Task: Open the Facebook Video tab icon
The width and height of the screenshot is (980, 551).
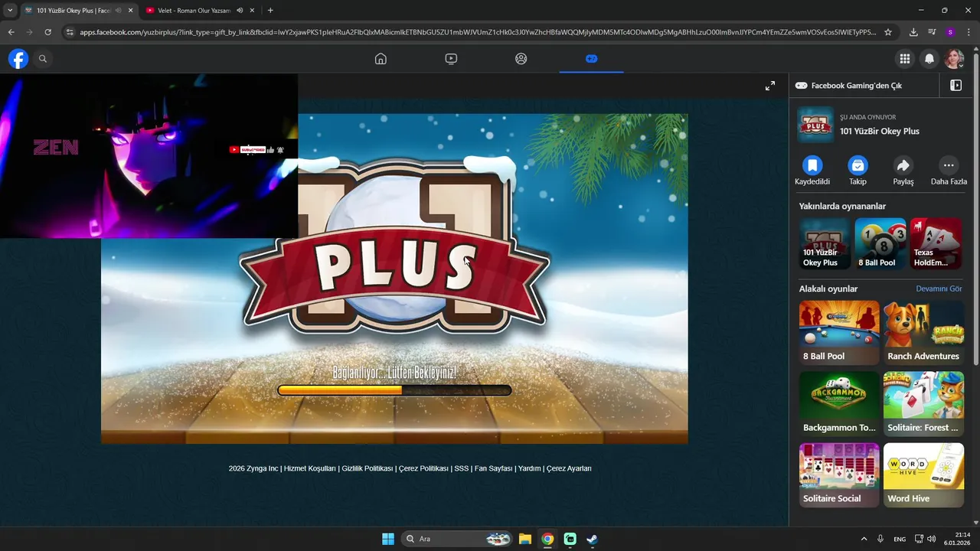Action: point(451,58)
